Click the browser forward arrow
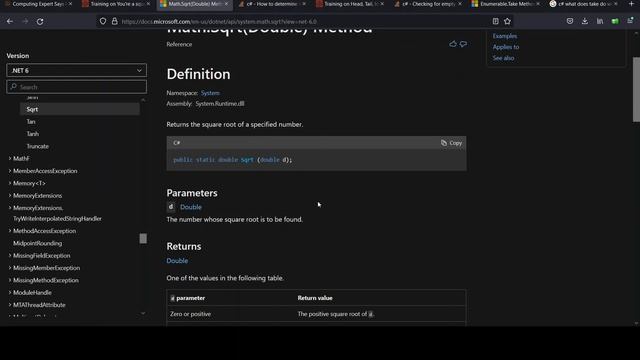 click(x=25, y=21)
